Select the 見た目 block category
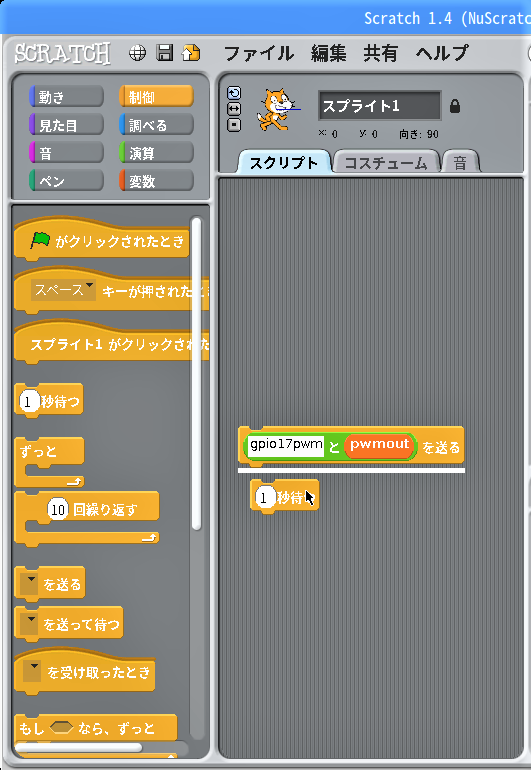This screenshot has width=531, height=770. click(66, 125)
